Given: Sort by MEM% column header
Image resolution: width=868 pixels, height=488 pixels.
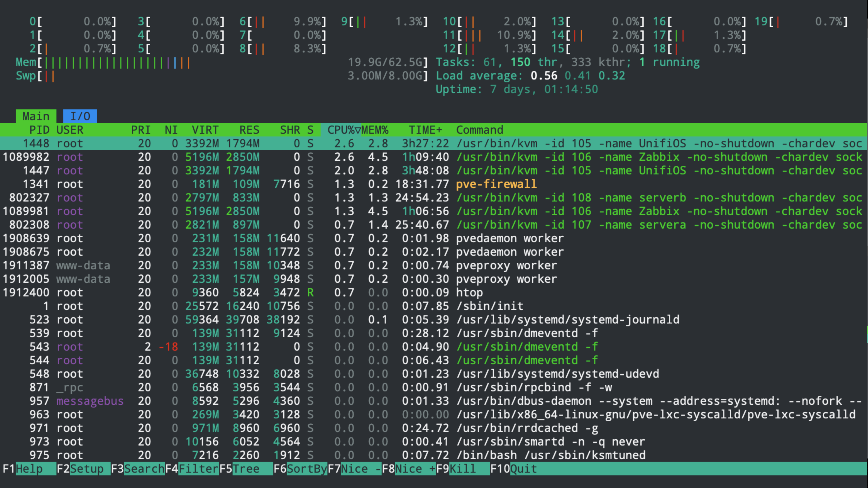Looking at the screenshot, I should click(375, 130).
